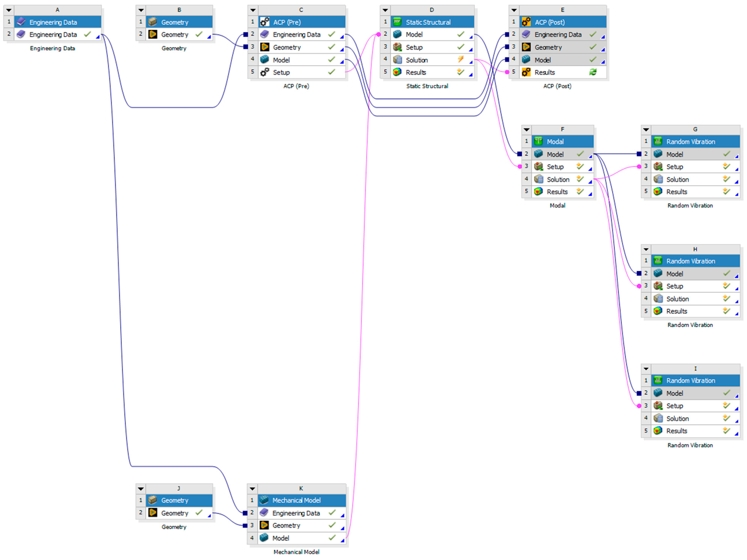The width and height of the screenshot is (747, 560).
Task: Click the lightning update status on Static Structural Solution
Action: pos(460,59)
